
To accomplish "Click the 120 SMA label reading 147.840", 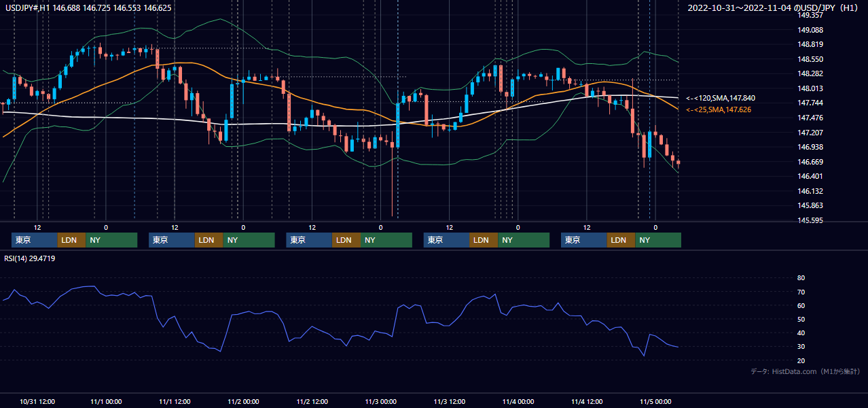I will click(x=721, y=98).
